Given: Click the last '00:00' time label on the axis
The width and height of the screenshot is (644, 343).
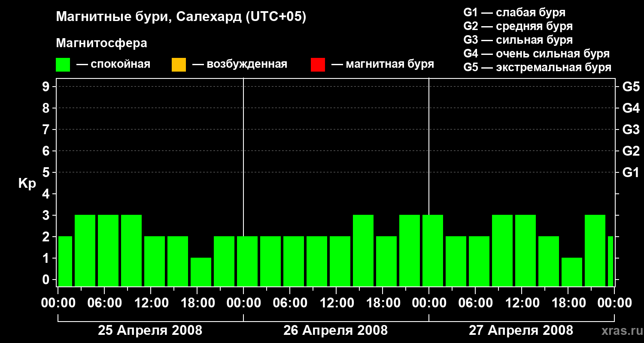Looking at the screenshot, I should click(614, 303).
